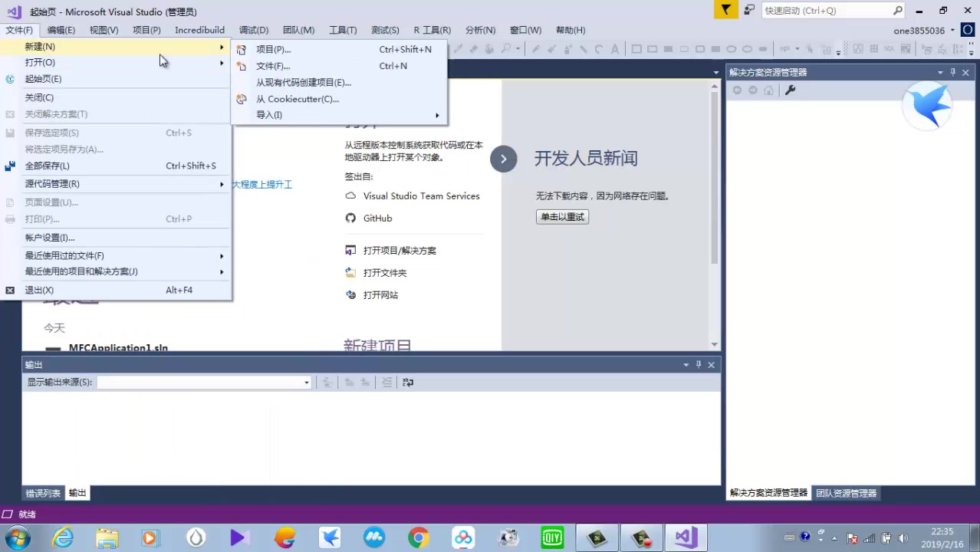Switch to the 输出 tab
Image resolution: width=980 pixels, height=552 pixels.
click(x=77, y=493)
